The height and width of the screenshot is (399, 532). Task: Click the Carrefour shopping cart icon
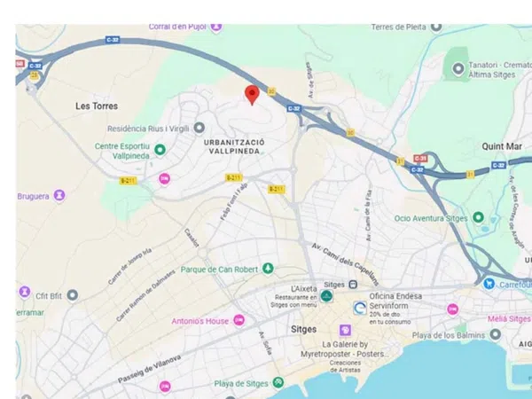[x=489, y=284]
